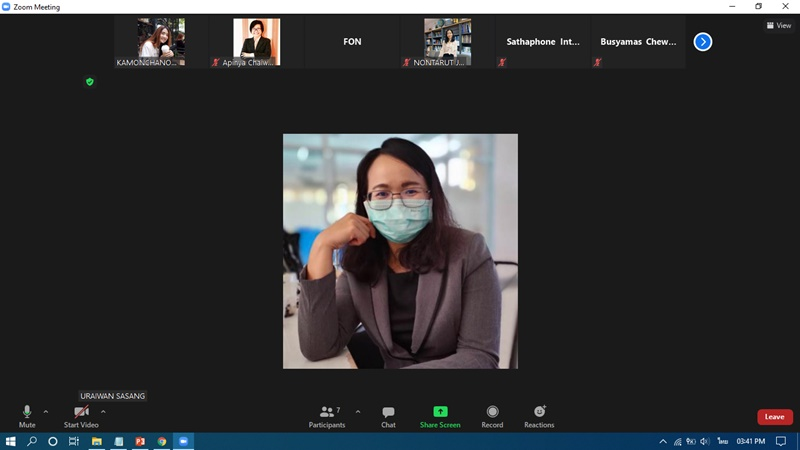Click green encryption shield icon
The image size is (800, 450).
pyautogui.click(x=90, y=82)
